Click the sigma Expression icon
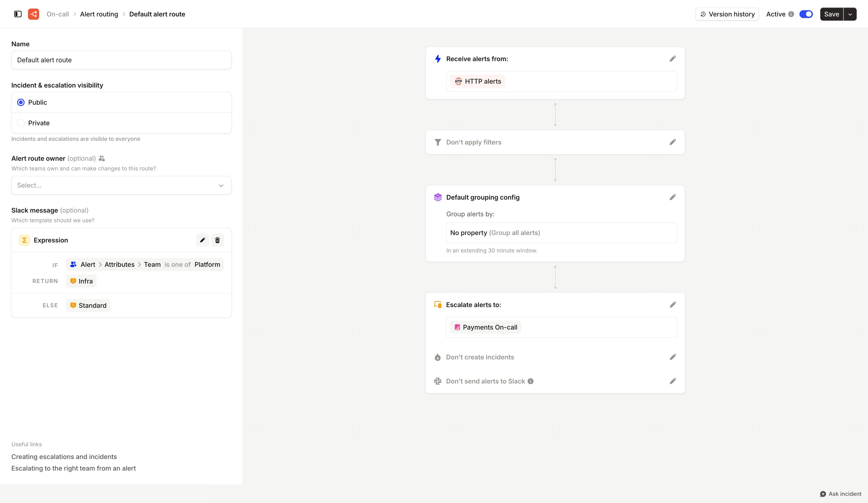 tap(25, 240)
